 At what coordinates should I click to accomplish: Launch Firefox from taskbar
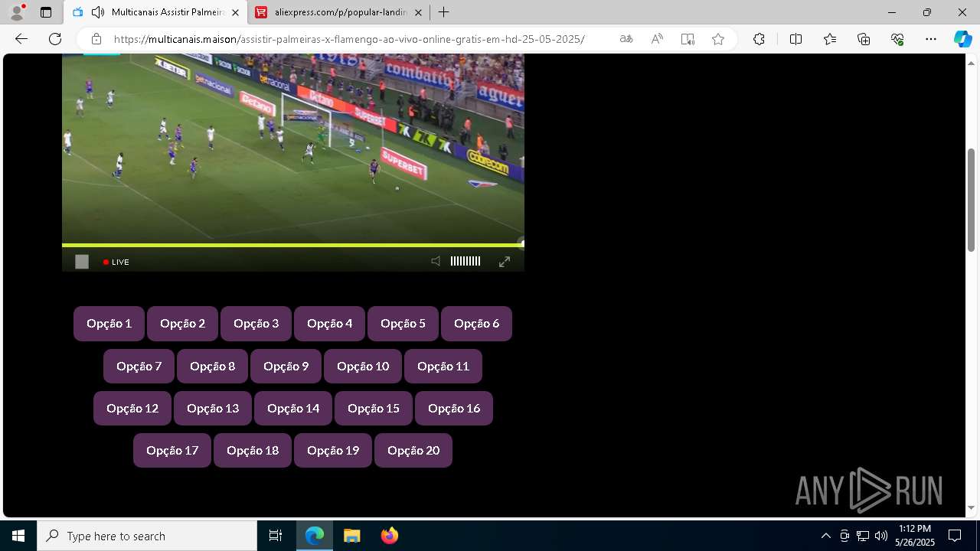pos(389,536)
